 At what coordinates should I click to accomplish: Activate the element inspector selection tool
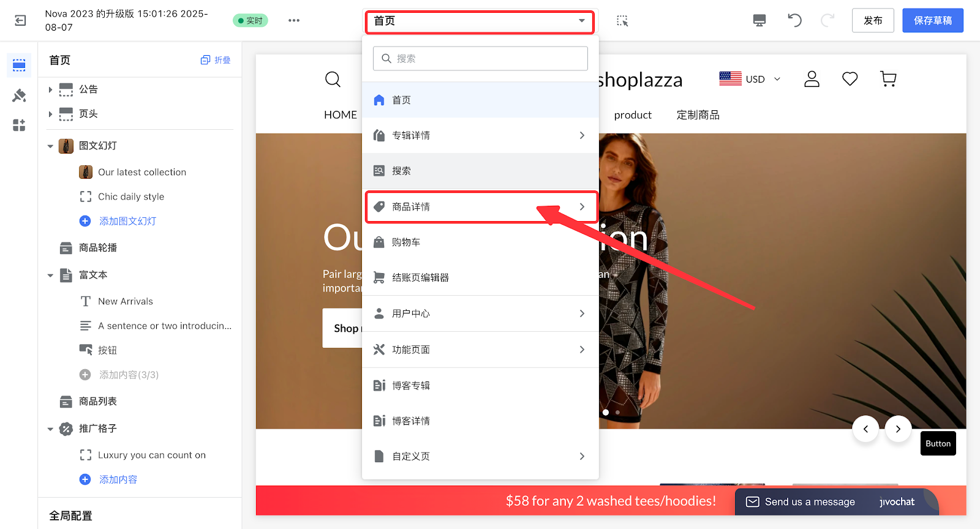[x=622, y=21]
